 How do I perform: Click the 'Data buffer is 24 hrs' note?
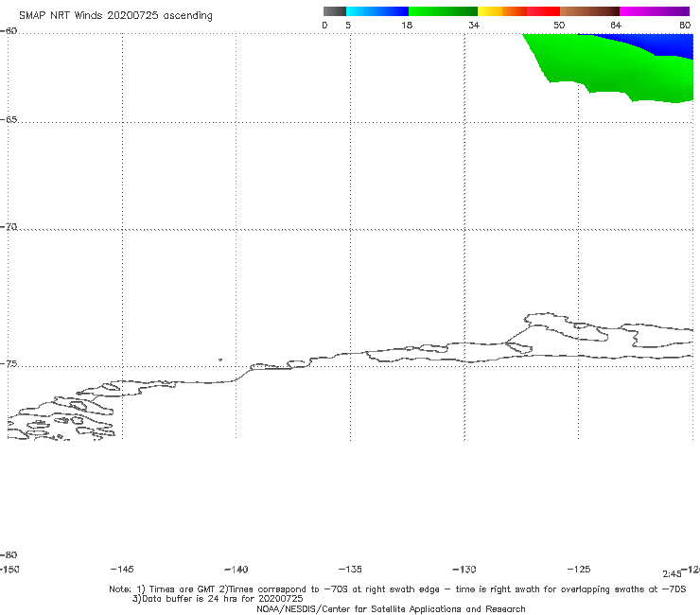(218, 599)
